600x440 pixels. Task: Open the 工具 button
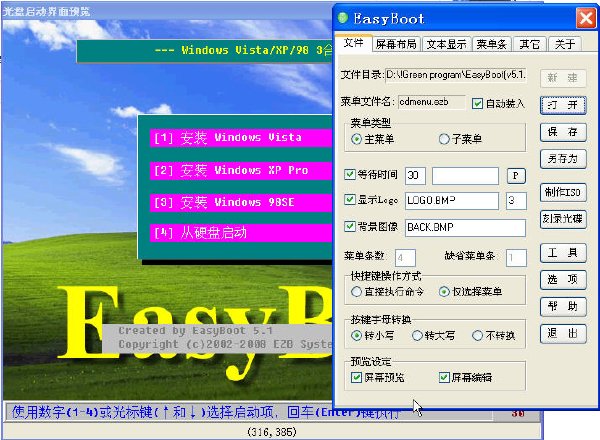point(563,253)
